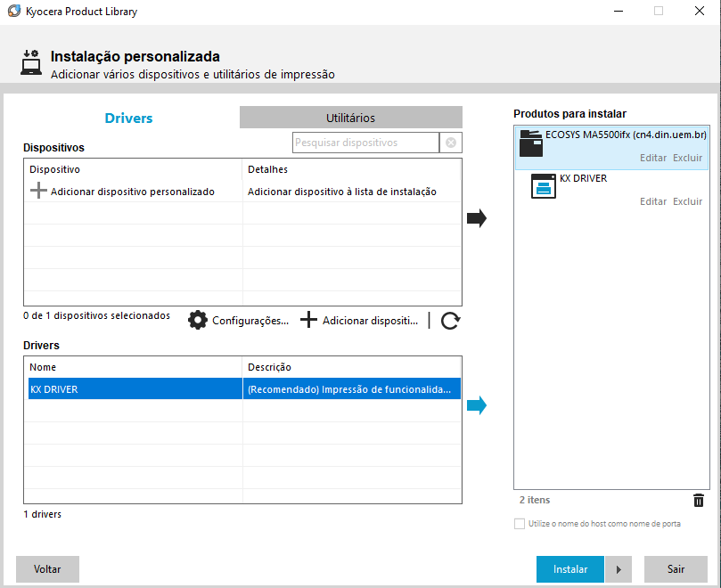Click the trash icon to delete items
Viewport: 721px width, 588px height.
coord(699,501)
